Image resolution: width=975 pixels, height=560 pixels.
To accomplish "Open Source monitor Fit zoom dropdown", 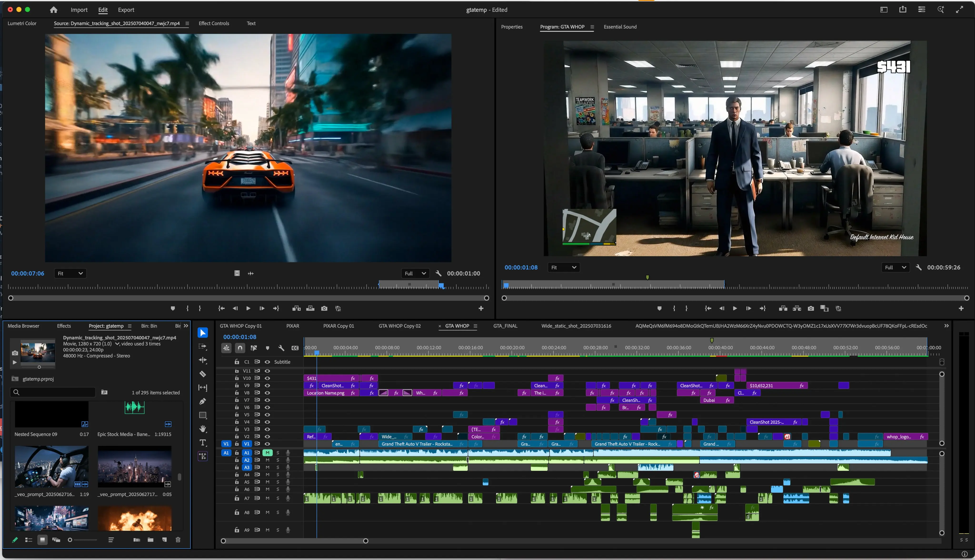I will tap(70, 273).
